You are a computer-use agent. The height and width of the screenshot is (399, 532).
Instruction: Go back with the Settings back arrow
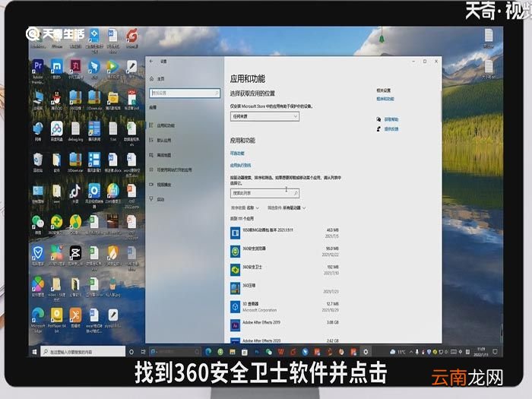[x=151, y=61]
